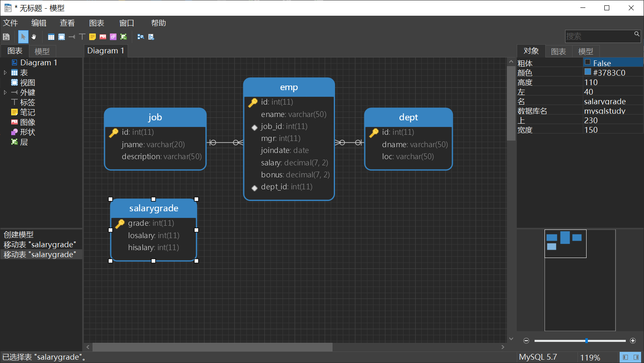
Task: Click the search magnifier icon
Action: [x=637, y=34]
